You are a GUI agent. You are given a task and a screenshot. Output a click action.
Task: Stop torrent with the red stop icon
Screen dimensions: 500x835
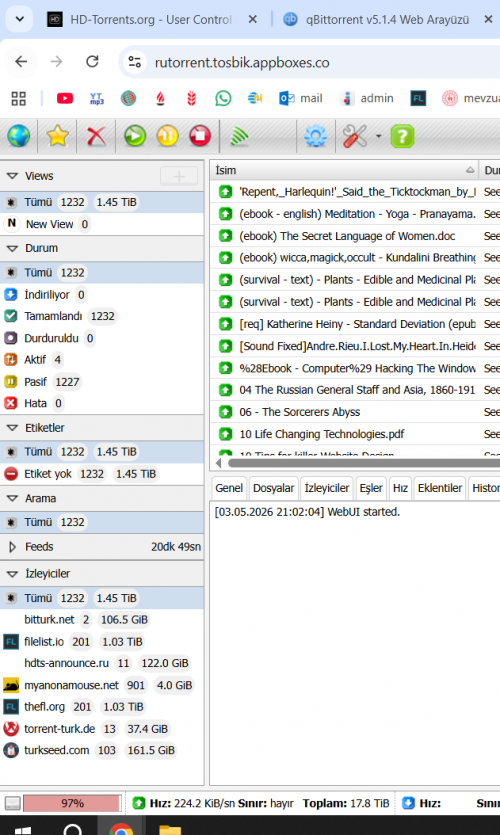(x=200, y=137)
